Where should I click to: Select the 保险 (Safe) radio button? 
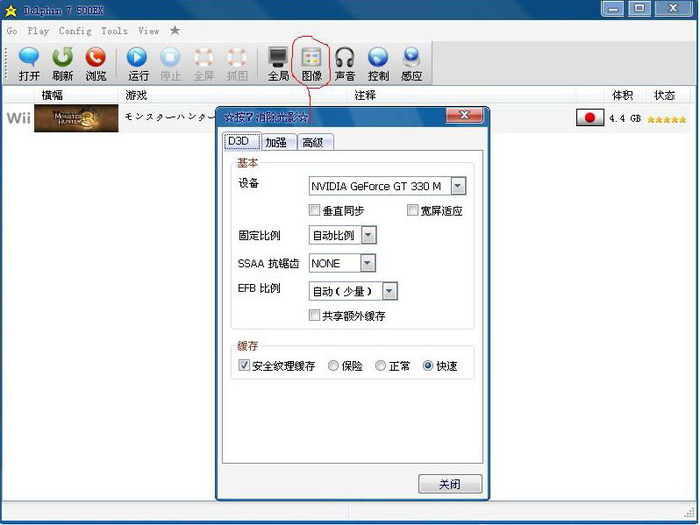point(333,366)
